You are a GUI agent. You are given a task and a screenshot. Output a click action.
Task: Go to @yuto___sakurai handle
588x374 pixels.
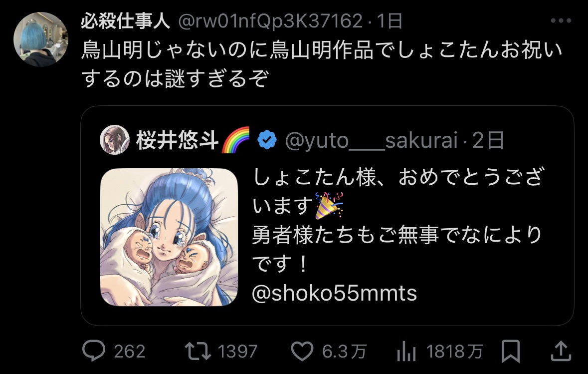(371, 140)
